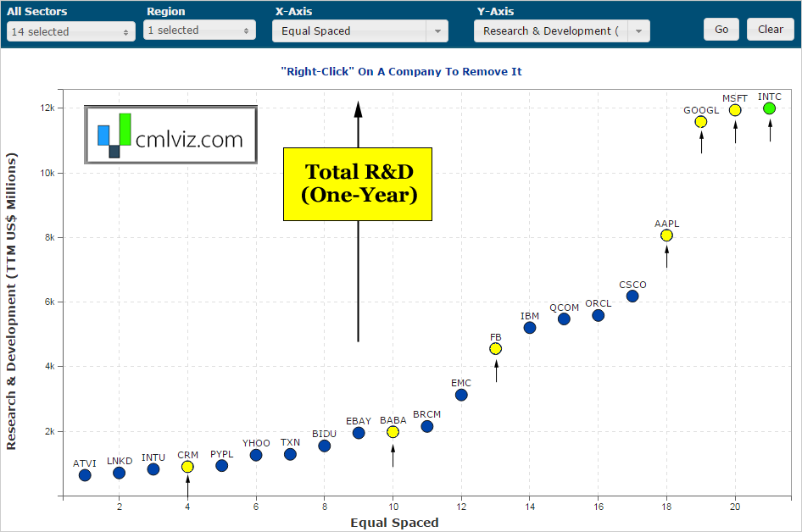Viewport: 802px width, 532px height.
Task: Click the '10k' y-axis tick label
Action: [x=47, y=173]
